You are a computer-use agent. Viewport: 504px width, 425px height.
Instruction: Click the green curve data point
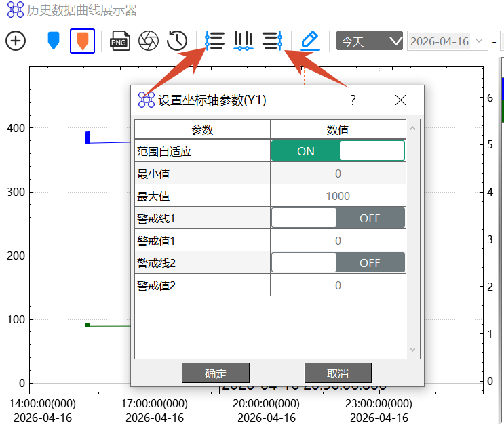pos(88,325)
